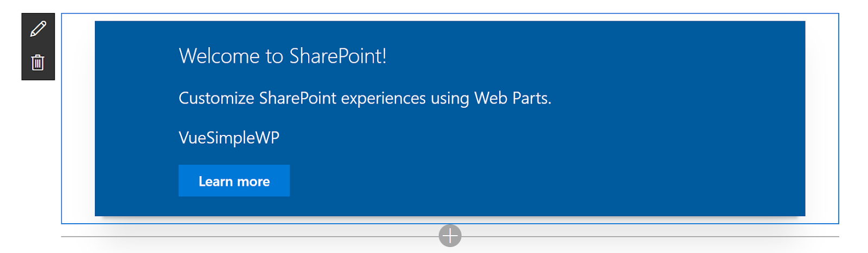Open web part editing with the pencil icon

pyautogui.click(x=38, y=29)
